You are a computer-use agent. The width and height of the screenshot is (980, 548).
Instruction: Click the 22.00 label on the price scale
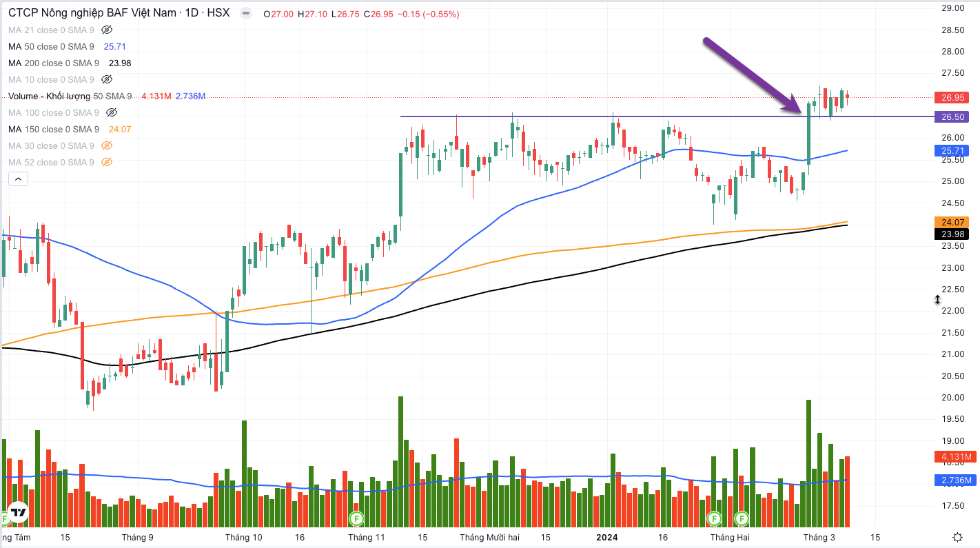952,311
